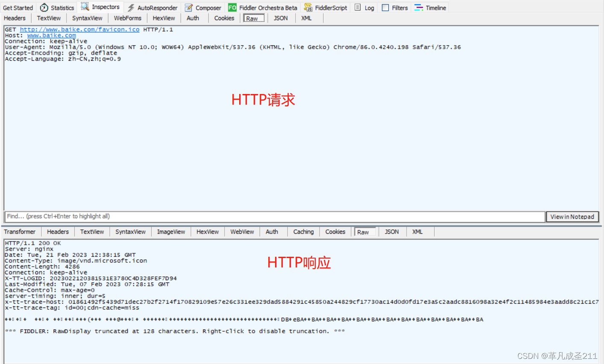The height and width of the screenshot is (364, 604).
Task: Switch the response pane to WebView
Action: 242,232
